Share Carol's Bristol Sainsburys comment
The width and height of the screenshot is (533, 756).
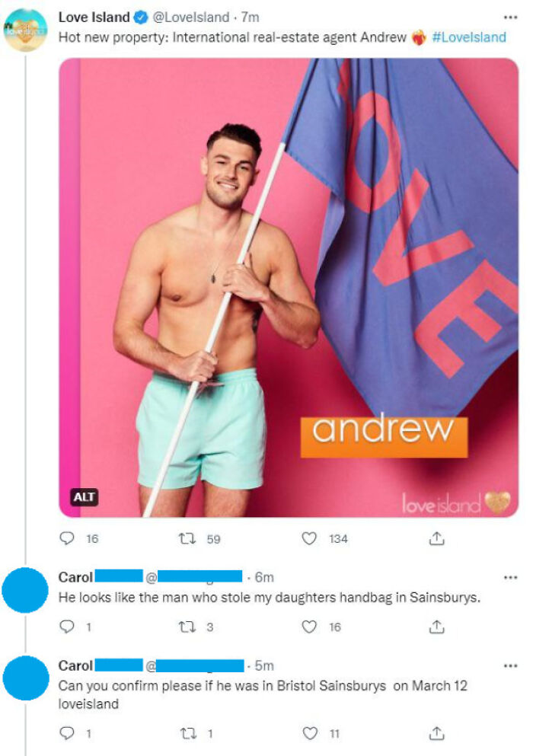[436, 733]
